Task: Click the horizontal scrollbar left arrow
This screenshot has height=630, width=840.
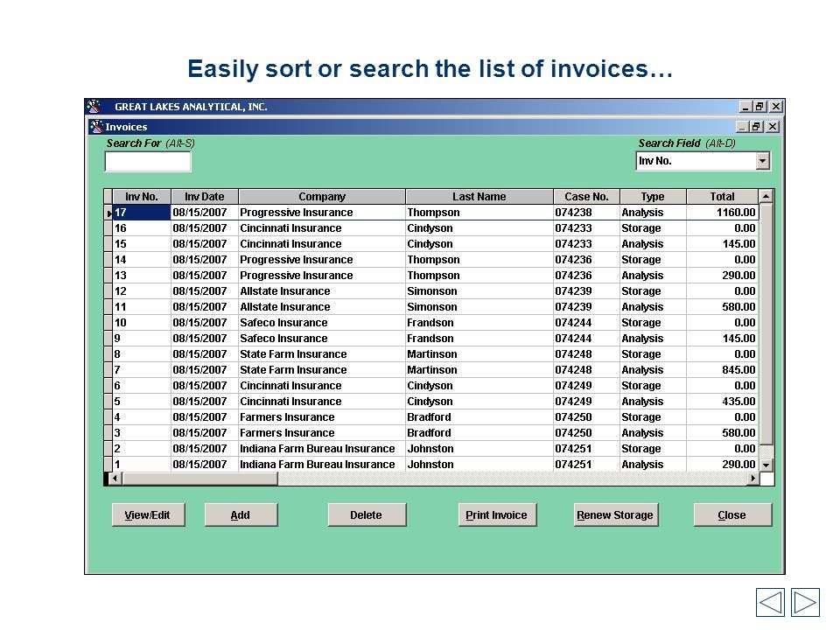Action: [x=115, y=479]
